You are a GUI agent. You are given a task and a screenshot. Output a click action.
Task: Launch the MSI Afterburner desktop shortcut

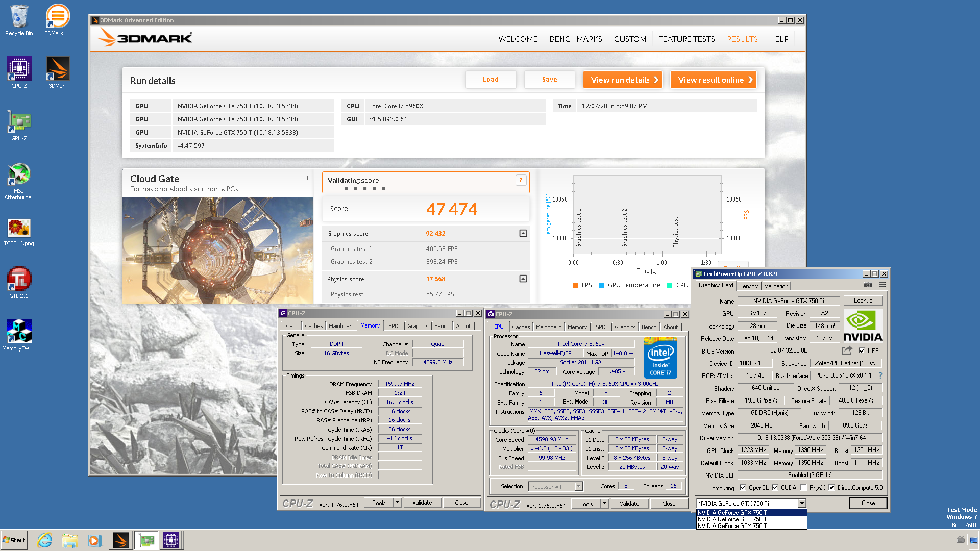point(19,181)
